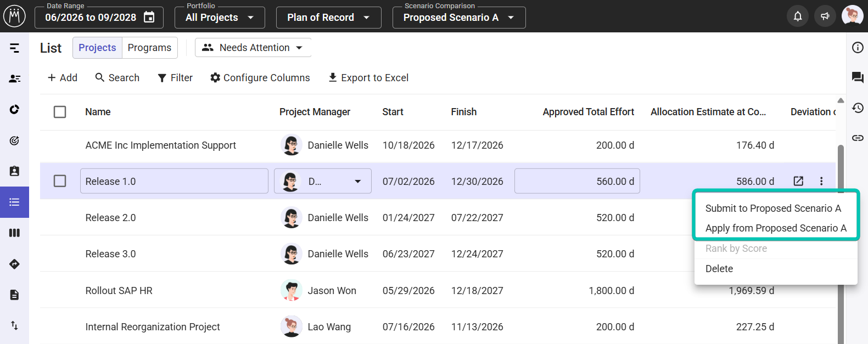868x344 pixels.
Task: Select the list view icon in left sidebar
Action: pos(14,202)
